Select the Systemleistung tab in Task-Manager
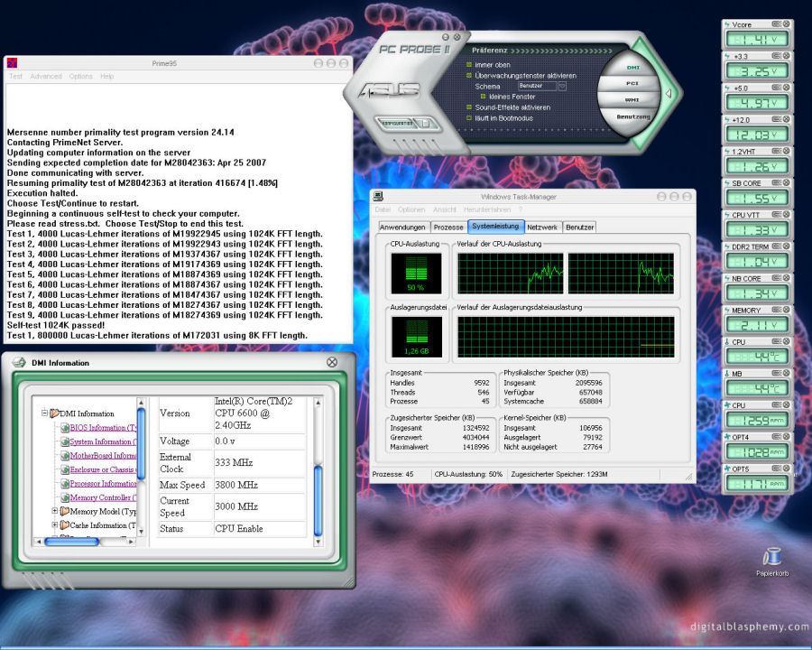Viewport: 812px width, 650px height. (495, 227)
